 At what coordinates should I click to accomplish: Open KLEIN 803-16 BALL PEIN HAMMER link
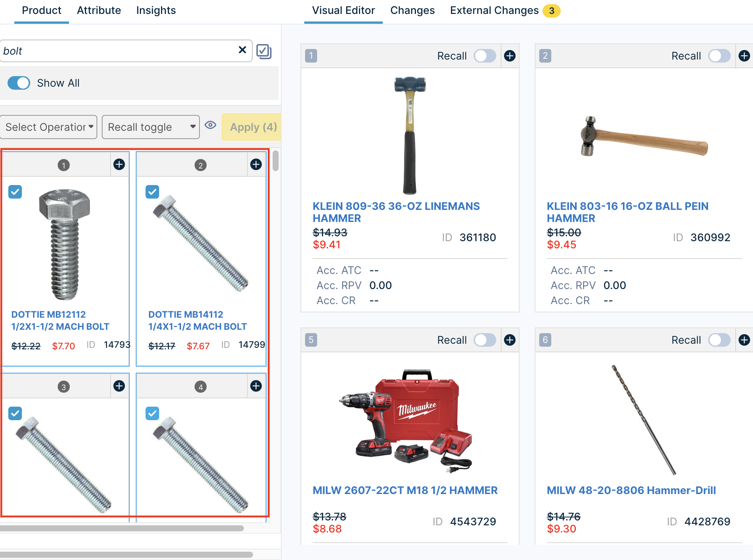pyautogui.click(x=627, y=212)
